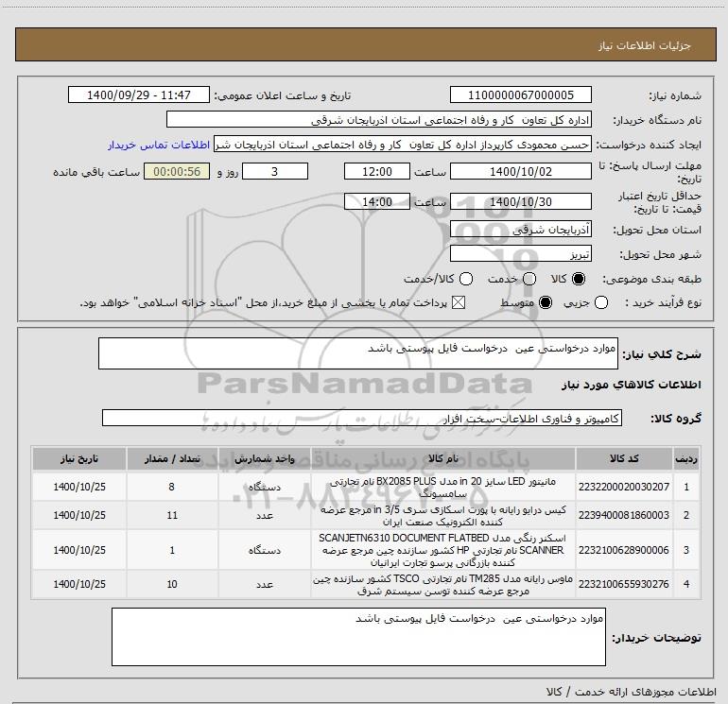This screenshot has width=728, height=704.
Task: Click the announcement date field 1400/09/29 - 11:47
Action: pyautogui.click(x=139, y=95)
